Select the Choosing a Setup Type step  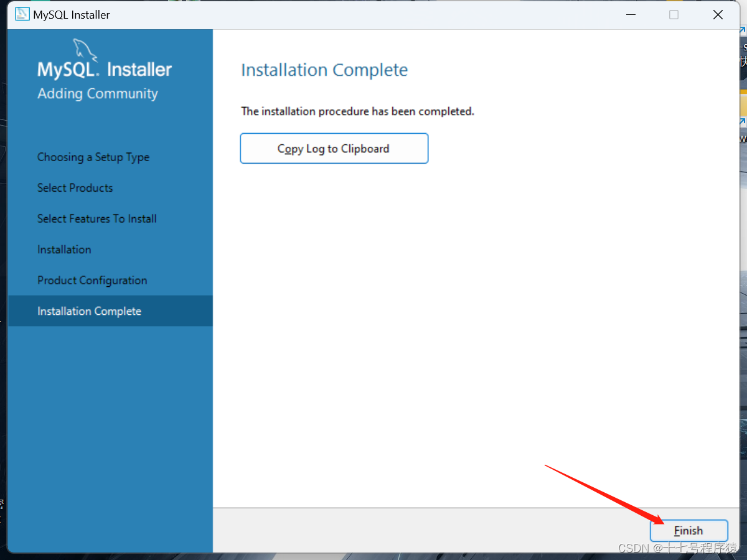click(x=93, y=157)
